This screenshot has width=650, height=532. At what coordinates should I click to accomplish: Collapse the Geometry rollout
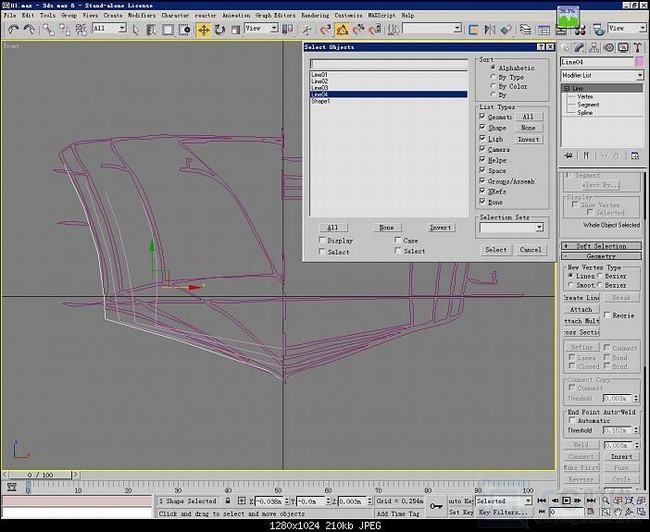click(x=601, y=256)
